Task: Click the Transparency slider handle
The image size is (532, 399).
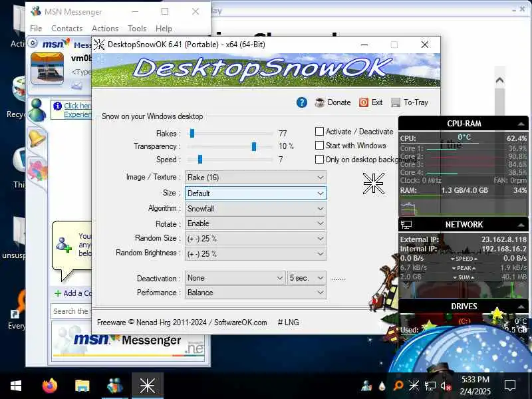Action: click(x=254, y=146)
